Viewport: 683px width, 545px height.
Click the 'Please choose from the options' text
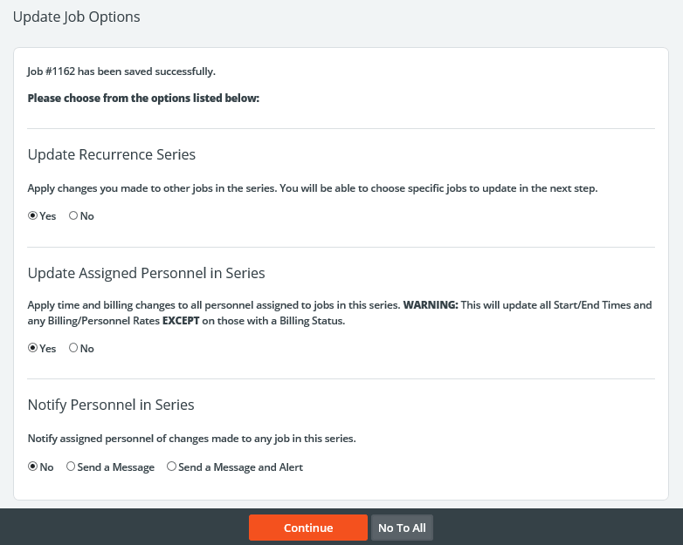143,98
